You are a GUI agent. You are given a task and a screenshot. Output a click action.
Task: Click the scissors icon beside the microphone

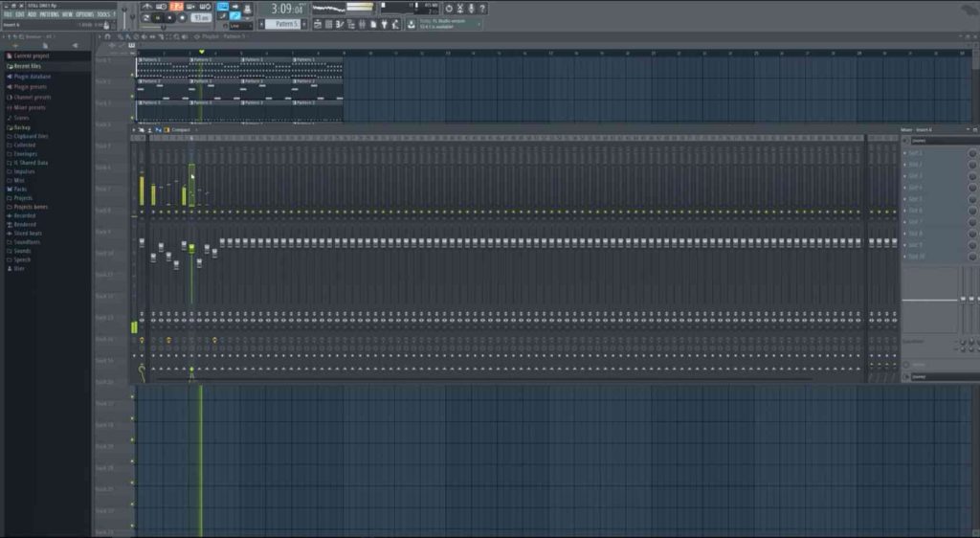click(460, 9)
